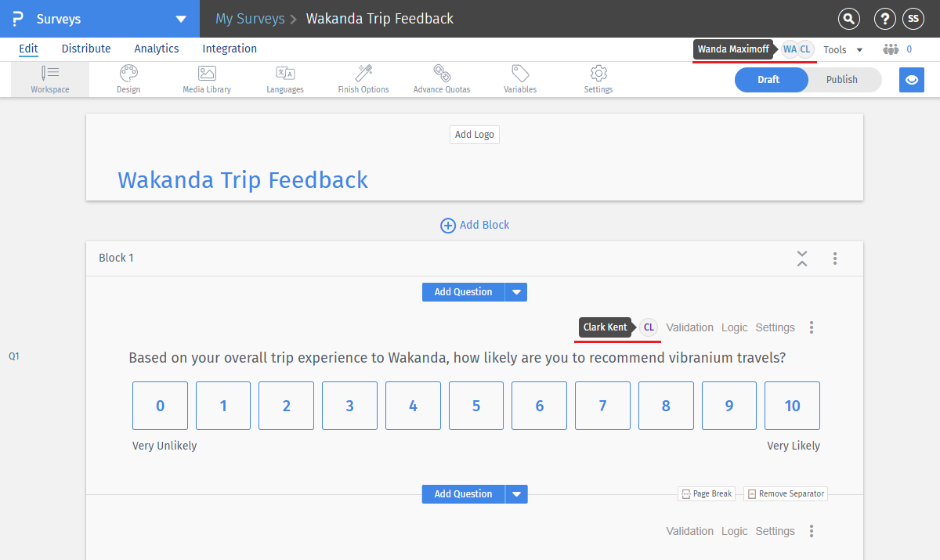This screenshot has width=940, height=560.
Task: Click the top Add Question button
Action: tap(464, 292)
